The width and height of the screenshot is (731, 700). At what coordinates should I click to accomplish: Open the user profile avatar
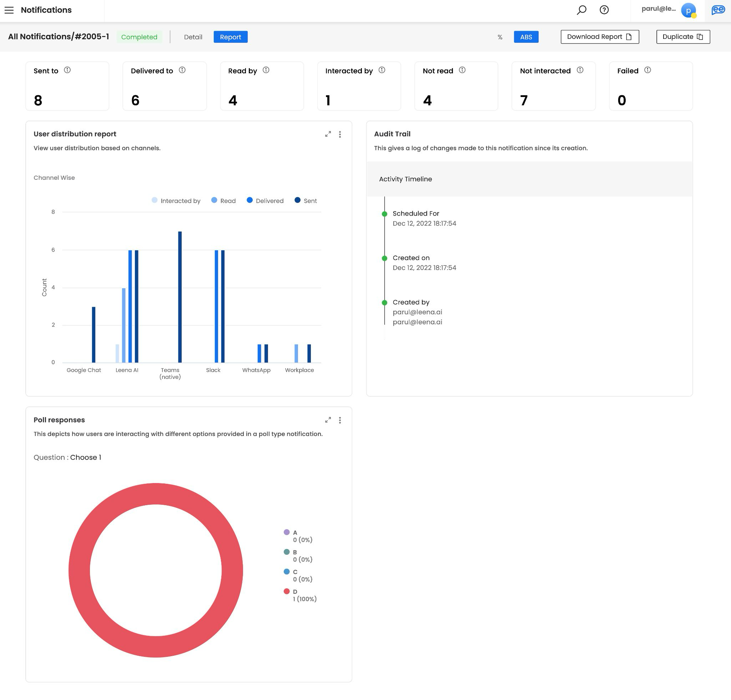(x=688, y=10)
